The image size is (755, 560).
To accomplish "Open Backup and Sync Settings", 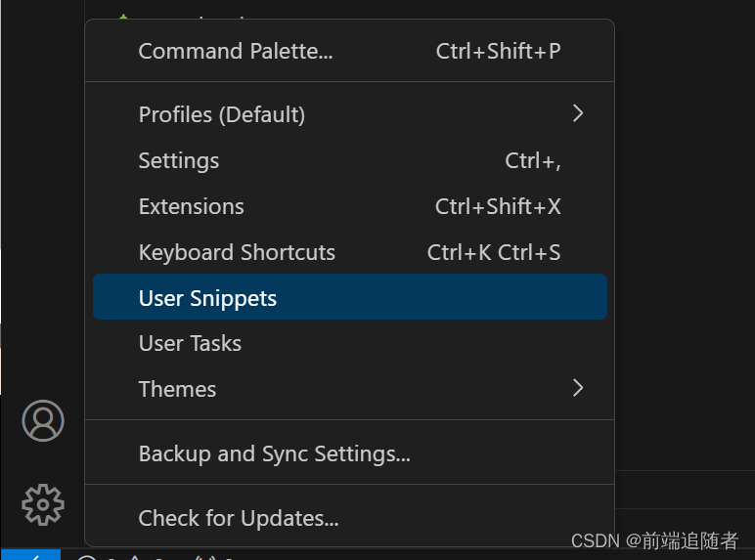I will click(349, 453).
